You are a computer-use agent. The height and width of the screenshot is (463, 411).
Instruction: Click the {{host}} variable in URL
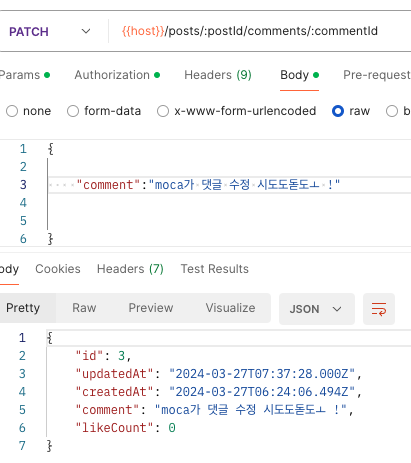pyautogui.click(x=143, y=31)
